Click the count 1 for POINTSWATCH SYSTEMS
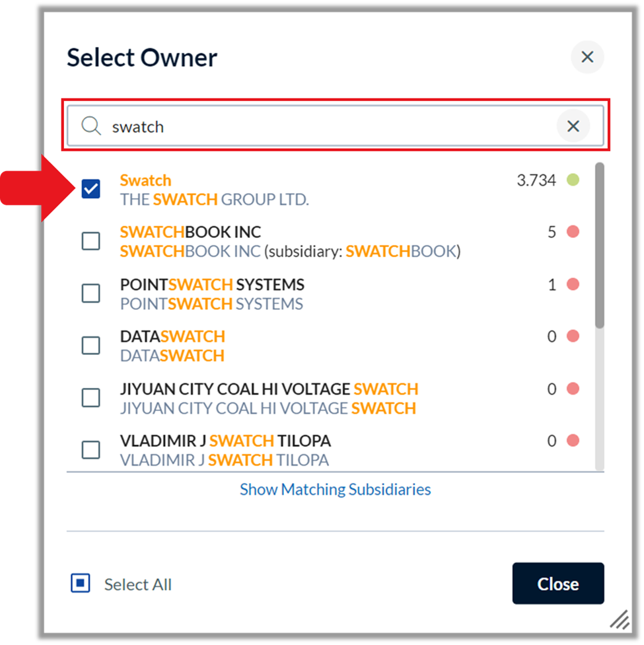Image resolution: width=644 pixels, height=645 pixels. click(x=552, y=284)
